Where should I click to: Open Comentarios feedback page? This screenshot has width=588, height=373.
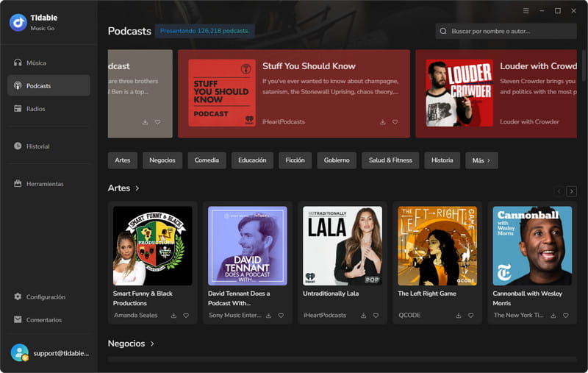(49, 319)
